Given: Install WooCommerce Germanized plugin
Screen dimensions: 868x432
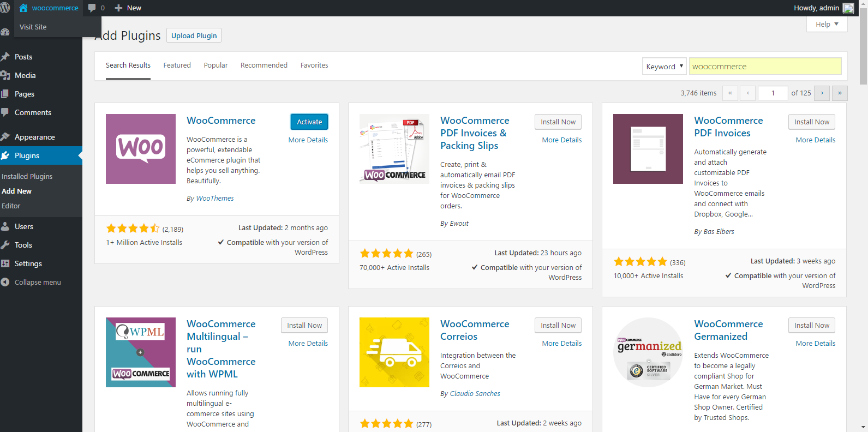Looking at the screenshot, I should 812,325.
